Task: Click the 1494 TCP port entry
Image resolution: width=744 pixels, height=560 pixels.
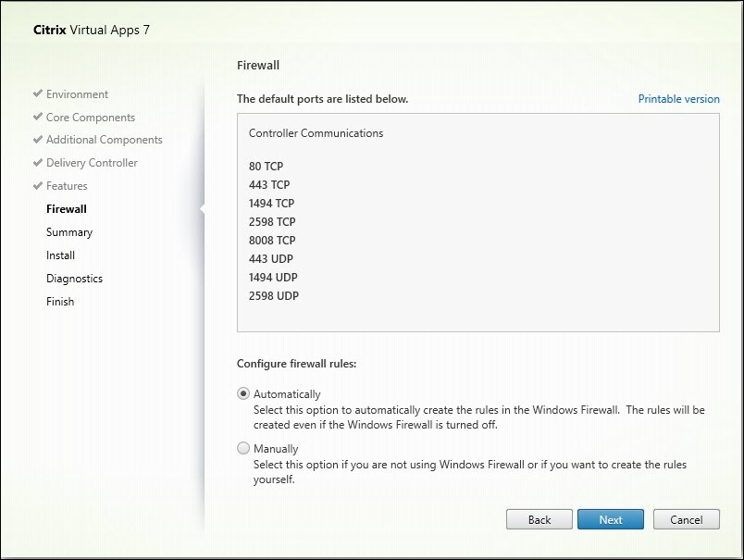Action: 272,203
